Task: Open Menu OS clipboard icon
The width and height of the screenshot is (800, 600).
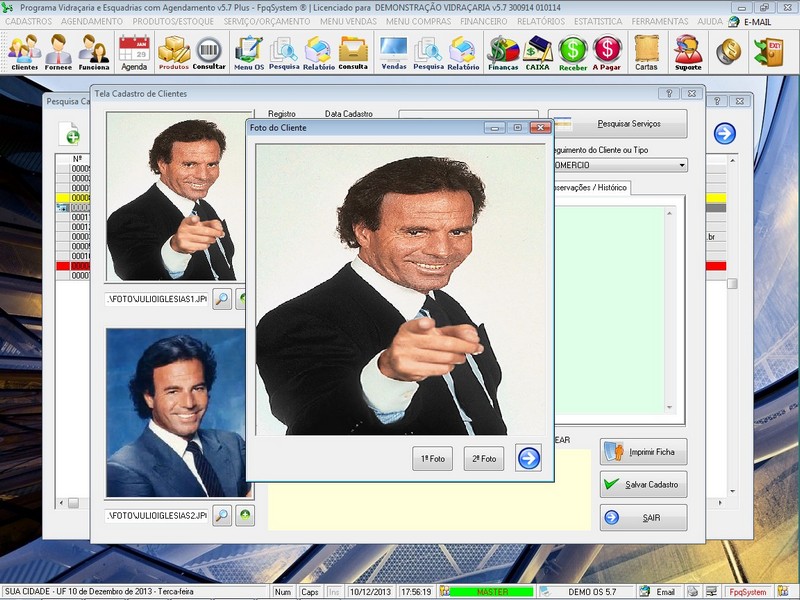Action: pyautogui.click(x=248, y=52)
